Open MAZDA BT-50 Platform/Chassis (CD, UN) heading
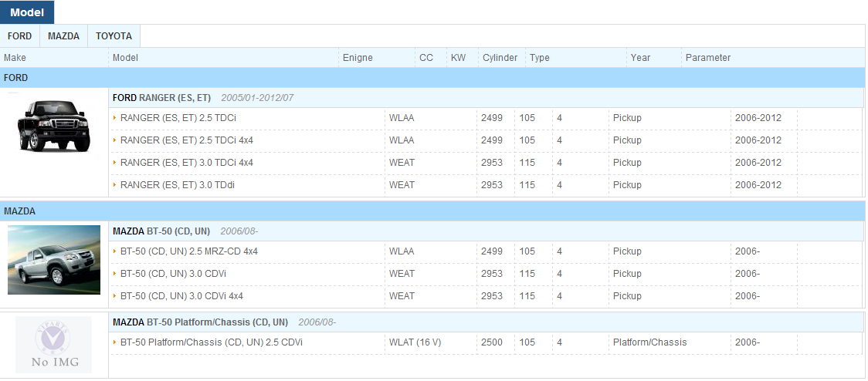Viewport: 868px width, 381px height. pos(200,322)
